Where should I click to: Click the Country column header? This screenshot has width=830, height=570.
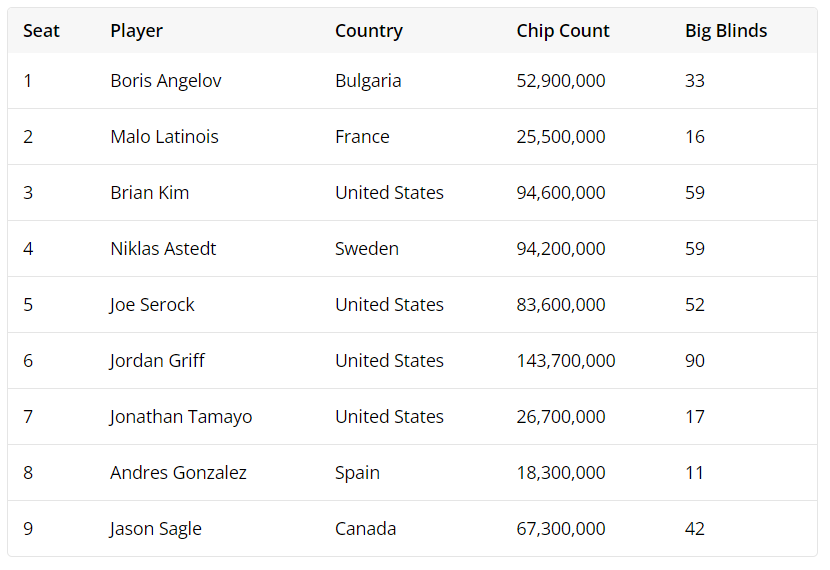(x=368, y=31)
